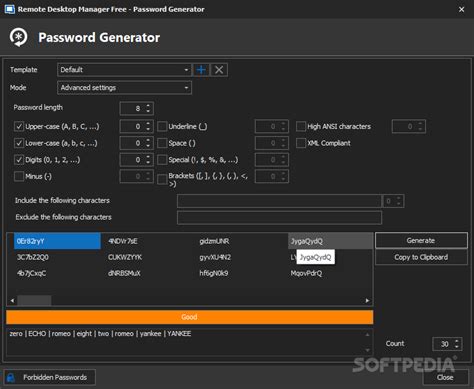
Task: Select password gidzmUNR in the list
Action: tap(214, 241)
